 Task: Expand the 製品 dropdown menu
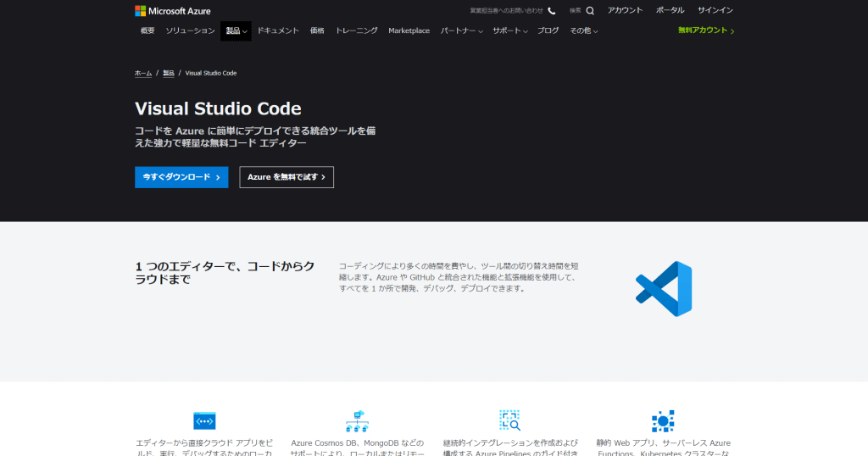tap(236, 31)
